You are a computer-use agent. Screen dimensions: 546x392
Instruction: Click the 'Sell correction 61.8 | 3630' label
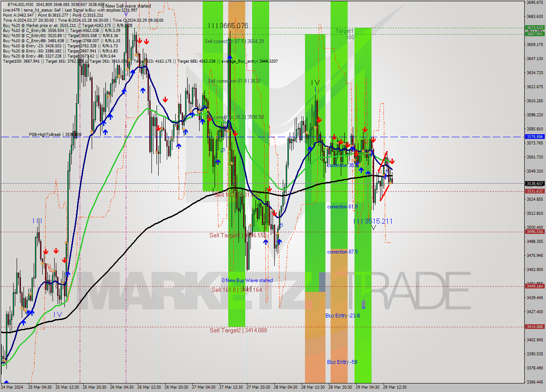tap(234, 81)
